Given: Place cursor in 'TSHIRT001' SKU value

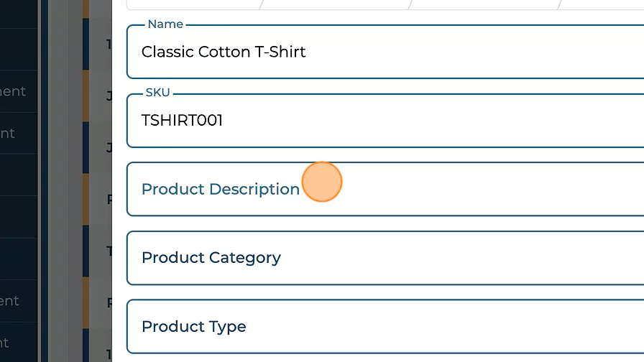Looking at the screenshot, I should pyautogui.click(x=182, y=121).
